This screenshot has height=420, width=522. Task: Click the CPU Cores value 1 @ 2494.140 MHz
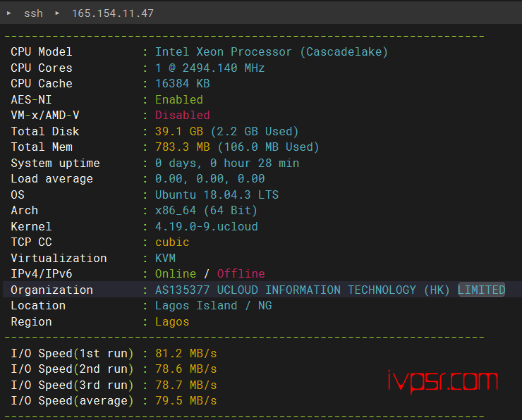(x=210, y=68)
